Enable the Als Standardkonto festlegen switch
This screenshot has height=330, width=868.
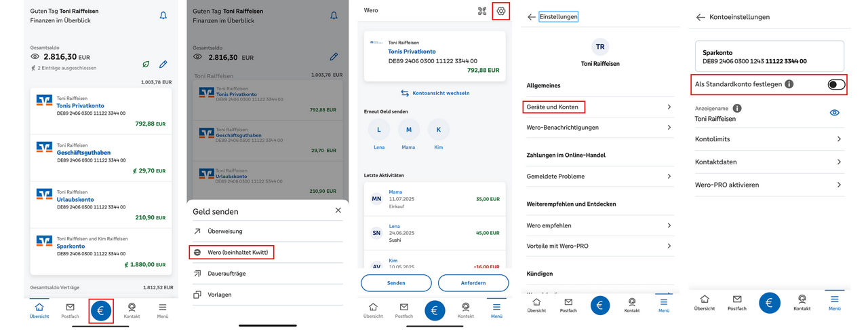pyautogui.click(x=836, y=84)
